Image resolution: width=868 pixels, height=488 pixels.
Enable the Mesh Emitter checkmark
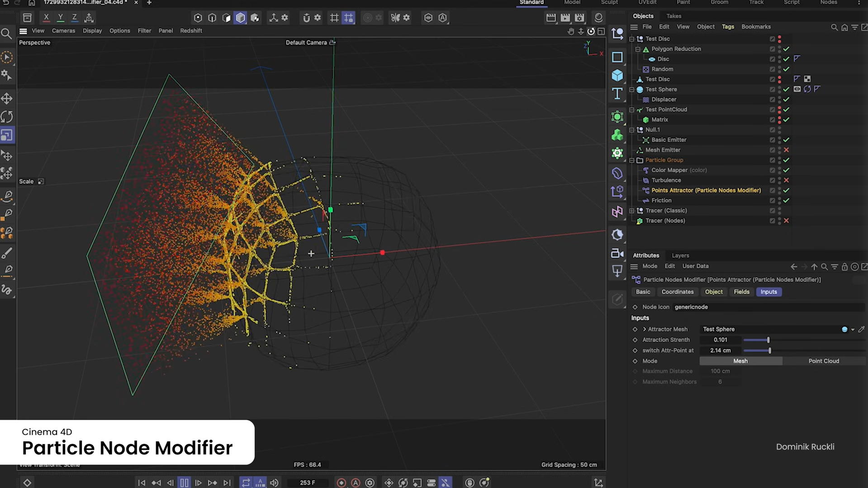tap(787, 150)
